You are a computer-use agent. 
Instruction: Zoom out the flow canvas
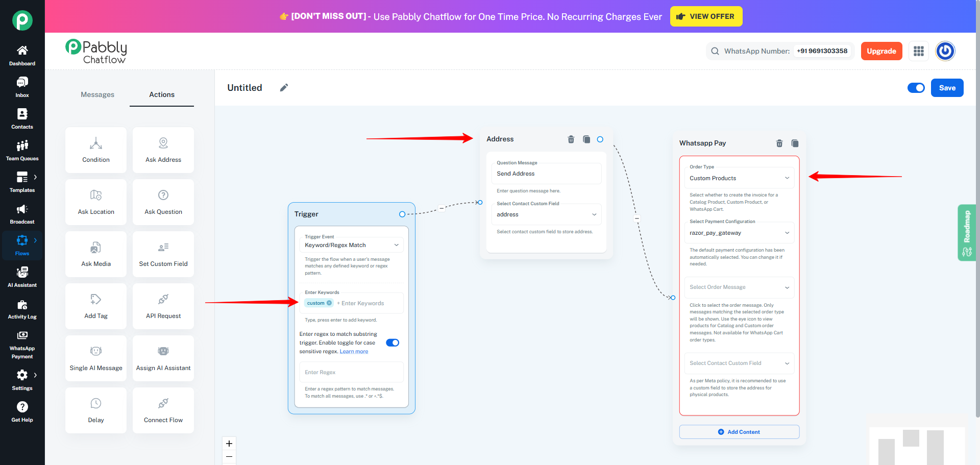229,457
